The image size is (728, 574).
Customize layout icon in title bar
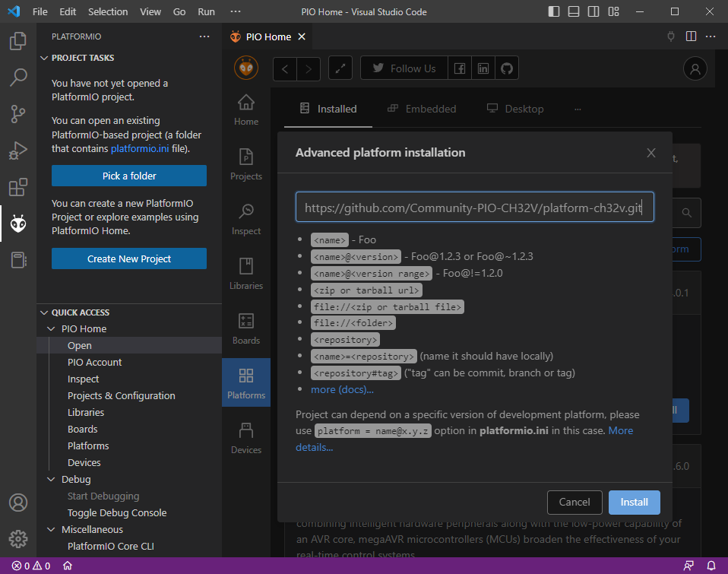pyautogui.click(x=614, y=11)
